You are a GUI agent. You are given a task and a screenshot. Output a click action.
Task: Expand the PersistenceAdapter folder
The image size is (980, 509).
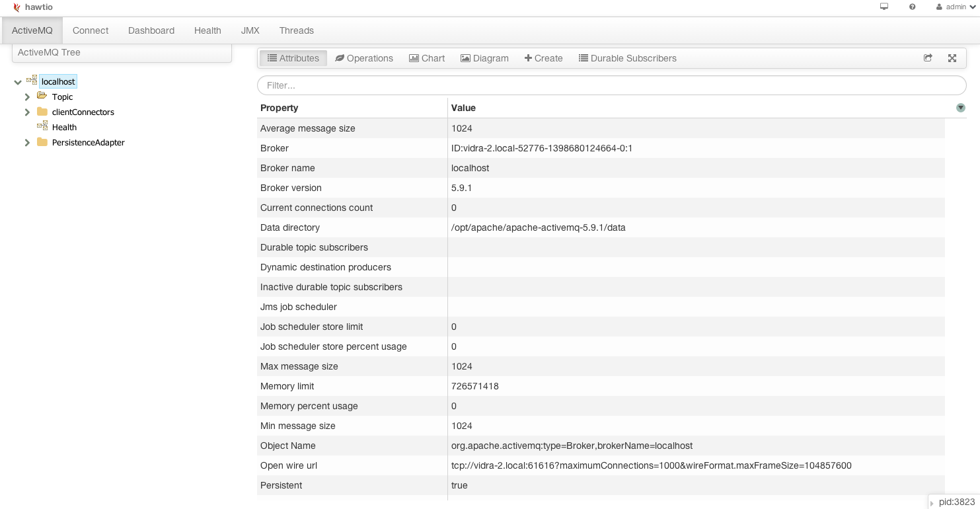click(x=28, y=143)
